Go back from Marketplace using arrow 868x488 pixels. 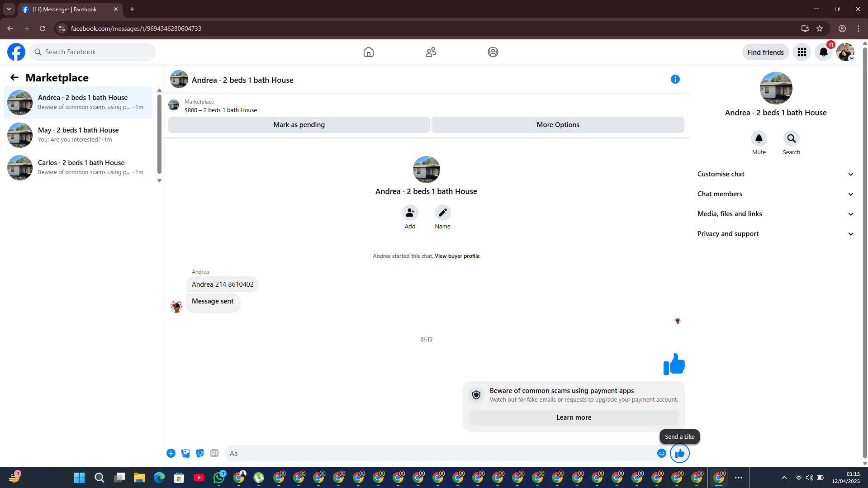click(x=14, y=77)
